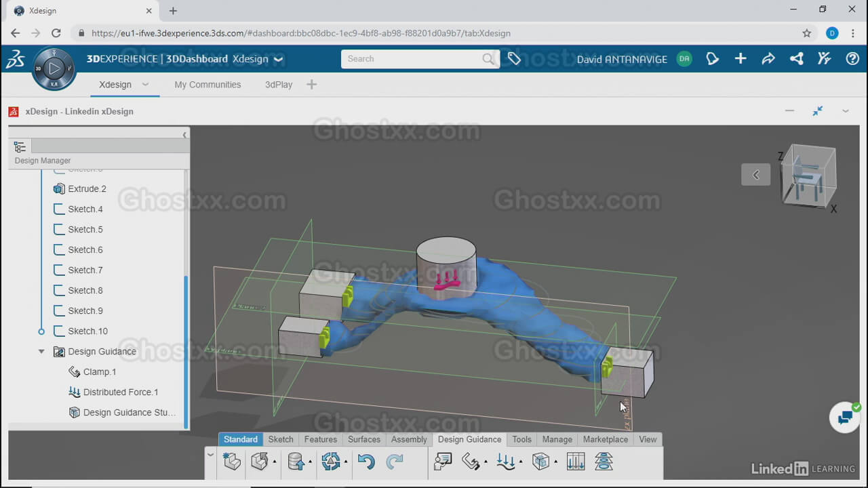Click the view orientation cube

coord(808,176)
